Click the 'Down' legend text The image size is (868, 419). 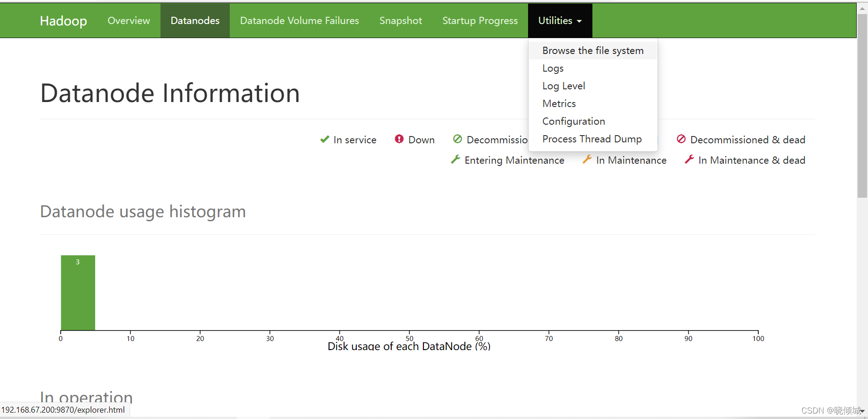pyautogui.click(x=422, y=140)
